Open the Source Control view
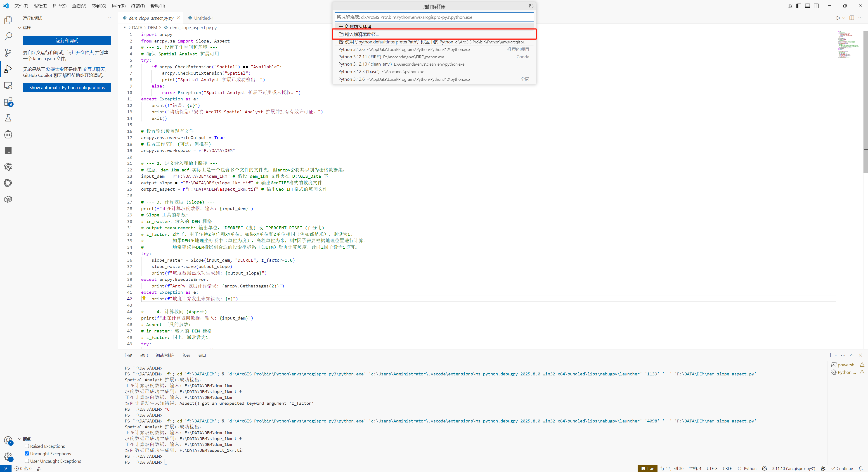Screen dimensions: 868x472 8,53
